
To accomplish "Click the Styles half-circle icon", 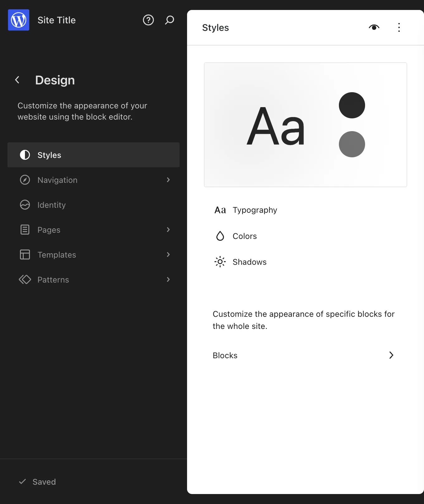I will pyautogui.click(x=25, y=155).
